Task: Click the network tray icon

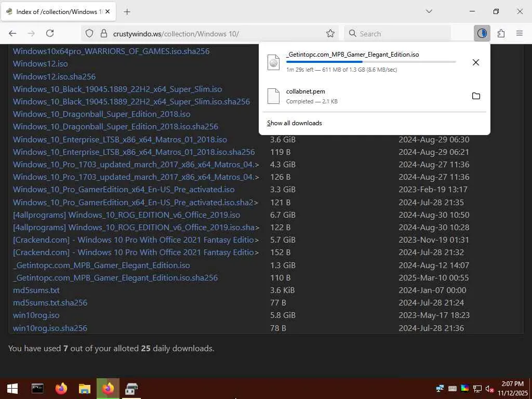Action: coord(440,389)
